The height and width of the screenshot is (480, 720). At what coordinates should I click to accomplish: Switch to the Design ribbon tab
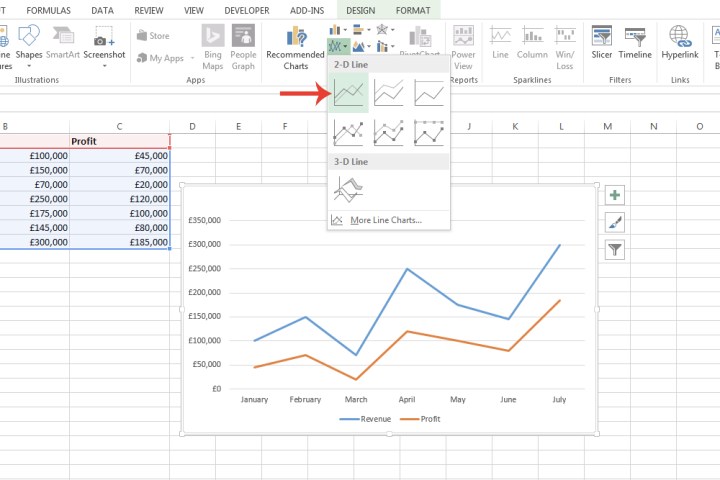pyautogui.click(x=358, y=9)
